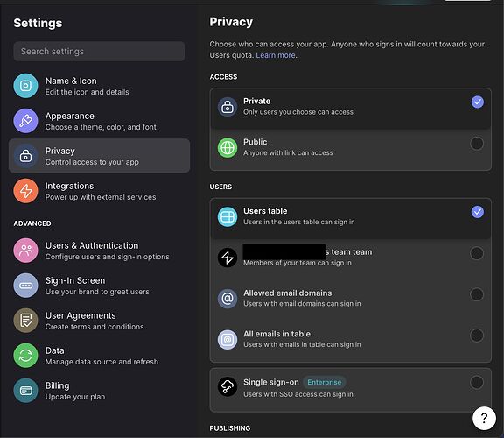The width and height of the screenshot is (504, 438).
Task: Follow the Learn more link
Action: coord(276,55)
